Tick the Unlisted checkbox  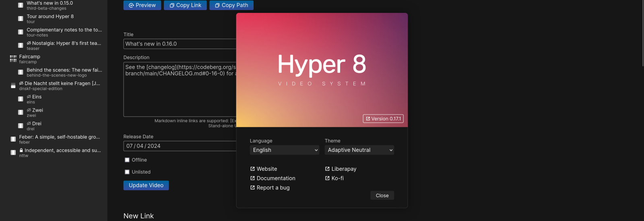click(127, 172)
